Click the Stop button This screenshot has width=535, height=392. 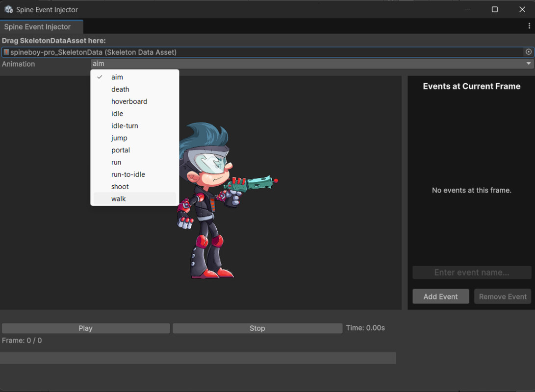(x=257, y=328)
